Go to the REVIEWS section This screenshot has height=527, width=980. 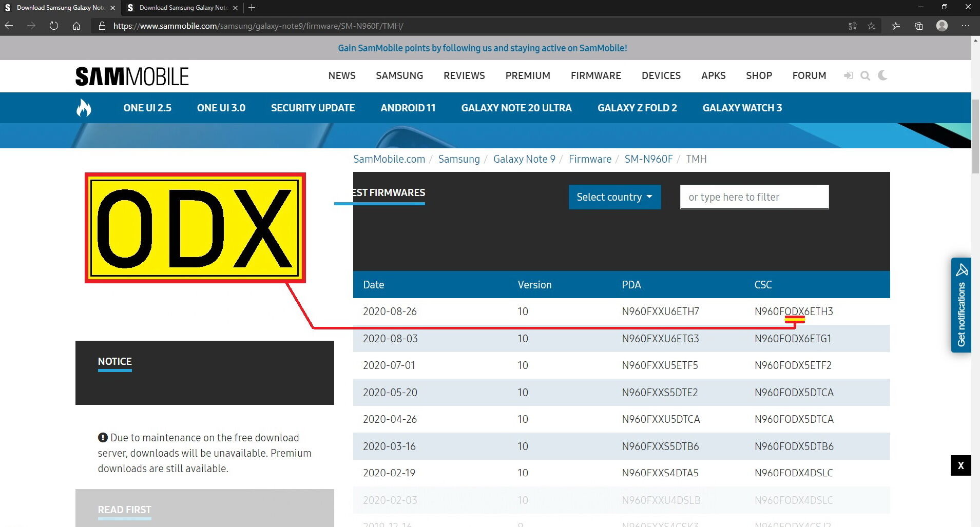point(464,75)
